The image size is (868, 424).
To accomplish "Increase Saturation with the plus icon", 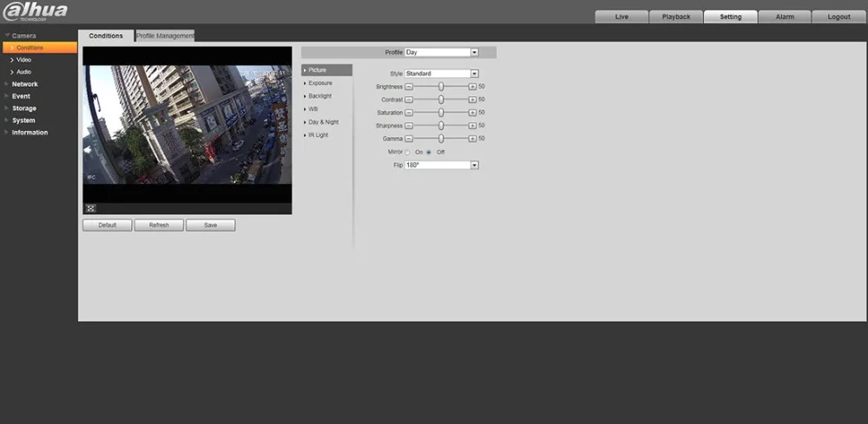I will point(472,113).
